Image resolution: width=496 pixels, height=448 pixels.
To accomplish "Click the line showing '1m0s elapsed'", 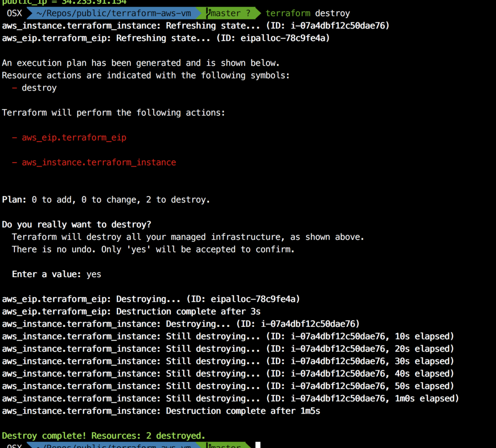I will point(230,399).
